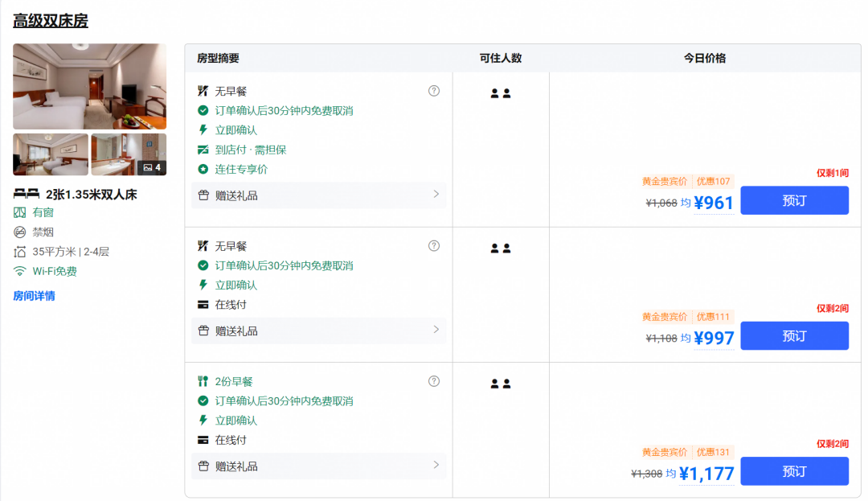868x501 pixels.
Task: Open the main room photo of twin beds
Action: 90,86
